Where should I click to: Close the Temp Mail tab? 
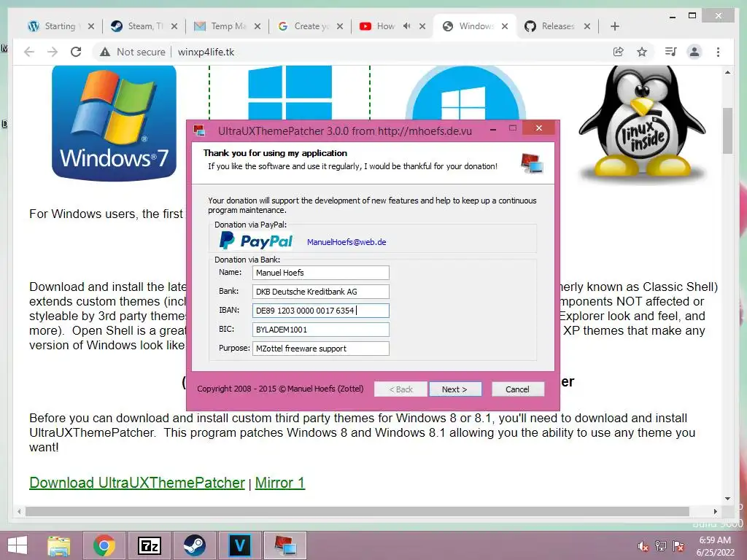[x=258, y=26]
